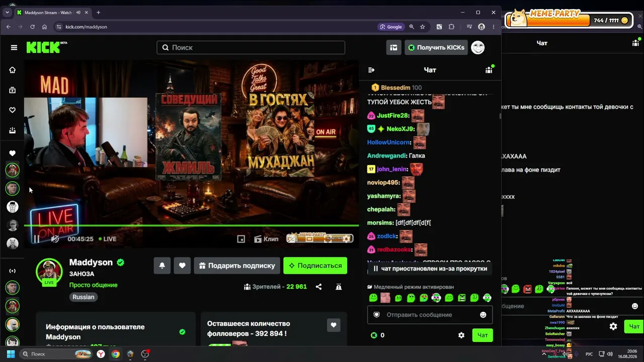Click into the Поиск search field on Kick
This screenshot has height=362, width=644.
(x=251, y=47)
